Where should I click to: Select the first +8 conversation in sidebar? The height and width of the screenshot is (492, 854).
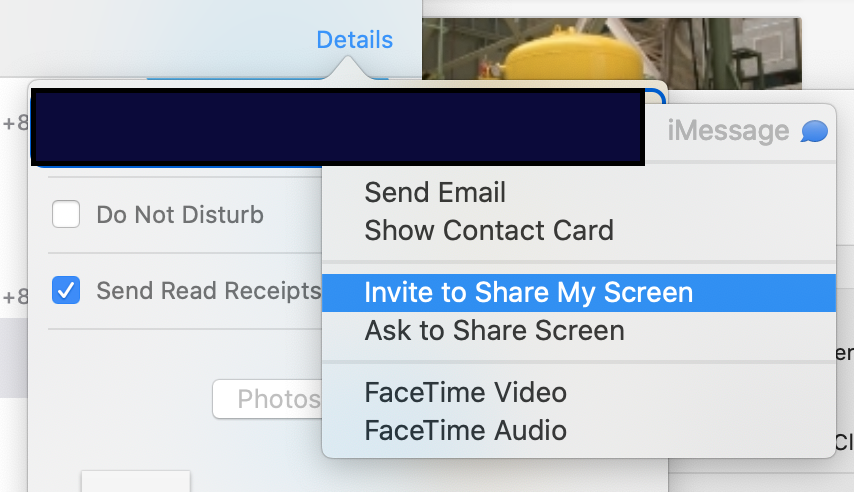[x=14, y=123]
